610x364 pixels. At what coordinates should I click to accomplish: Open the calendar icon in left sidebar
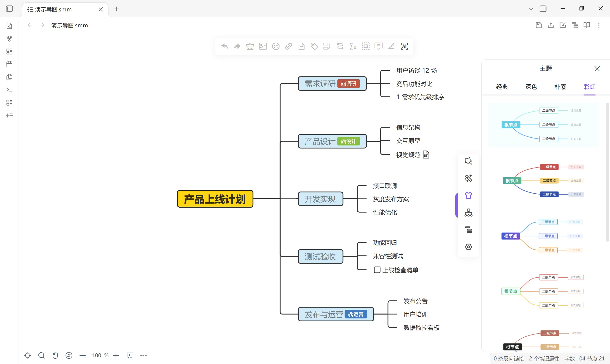point(9,64)
